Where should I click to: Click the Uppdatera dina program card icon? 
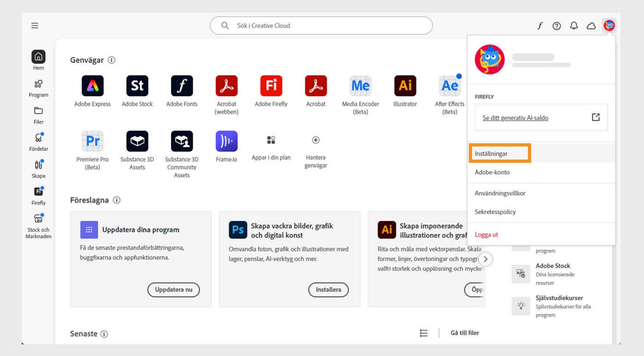click(89, 230)
